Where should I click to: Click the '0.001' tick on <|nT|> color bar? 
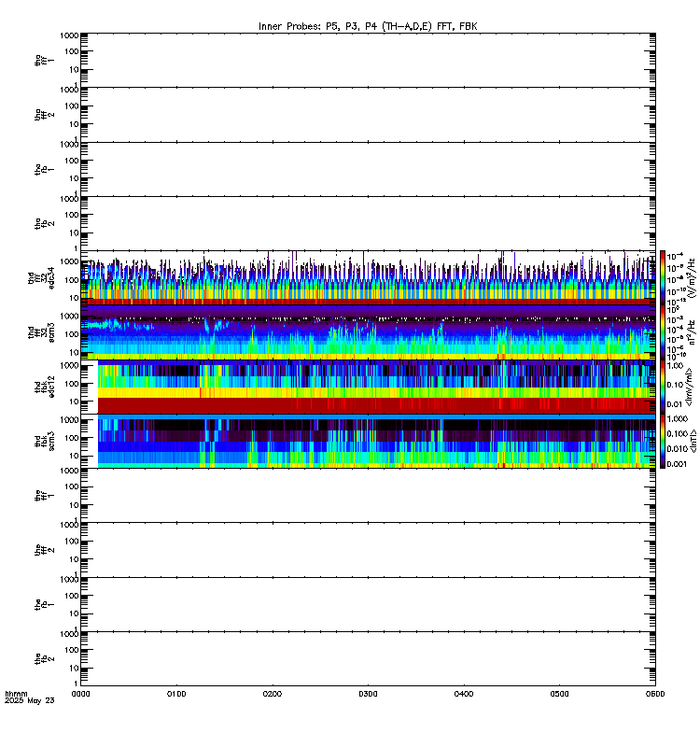click(x=677, y=464)
